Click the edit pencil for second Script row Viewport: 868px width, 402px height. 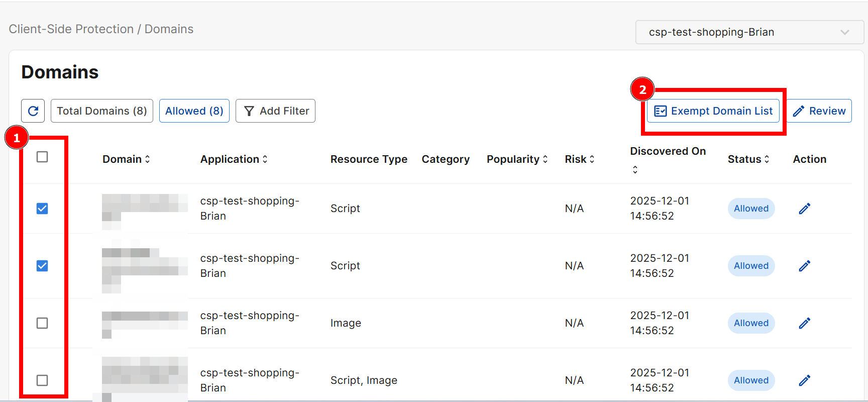pos(804,266)
